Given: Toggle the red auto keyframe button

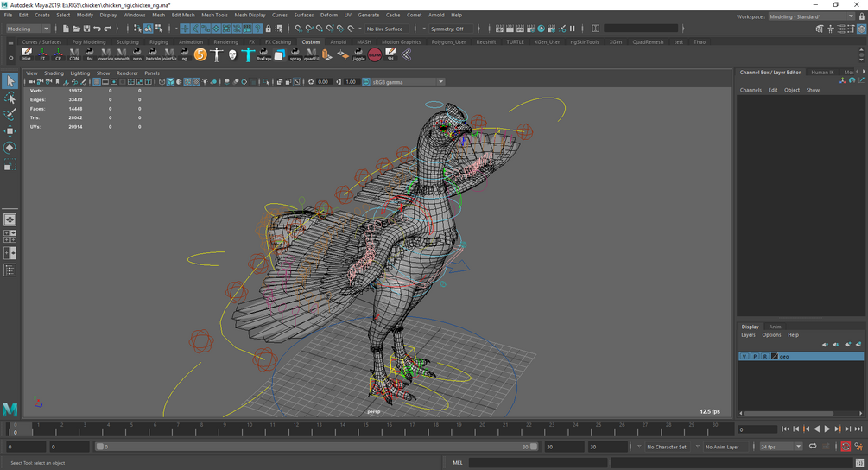Looking at the screenshot, I should click(x=846, y=447).
